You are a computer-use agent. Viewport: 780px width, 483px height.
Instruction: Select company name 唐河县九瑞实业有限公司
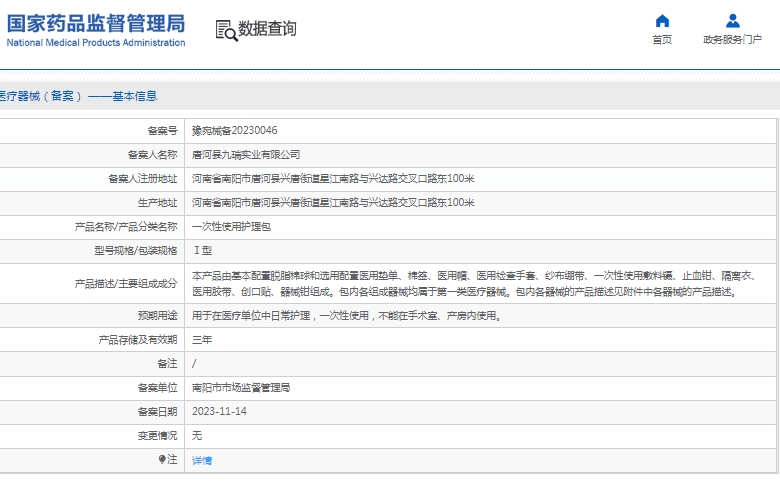tap(246, 155)
